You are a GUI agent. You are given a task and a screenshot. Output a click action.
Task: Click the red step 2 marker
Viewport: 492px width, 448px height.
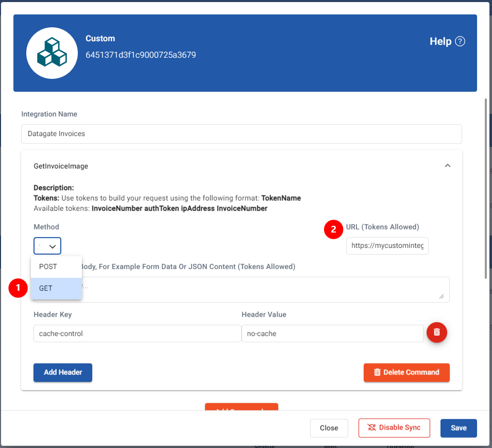click(333, 229)
